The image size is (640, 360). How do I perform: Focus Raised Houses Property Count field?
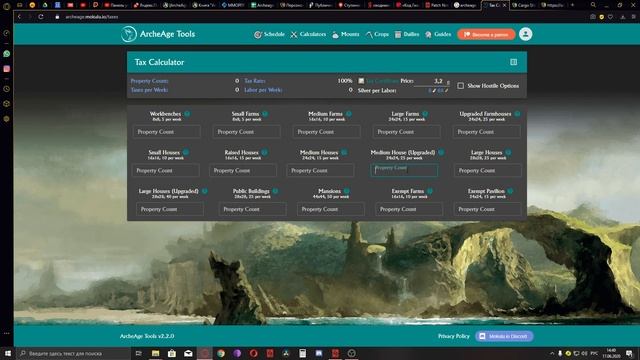[243, 170]
